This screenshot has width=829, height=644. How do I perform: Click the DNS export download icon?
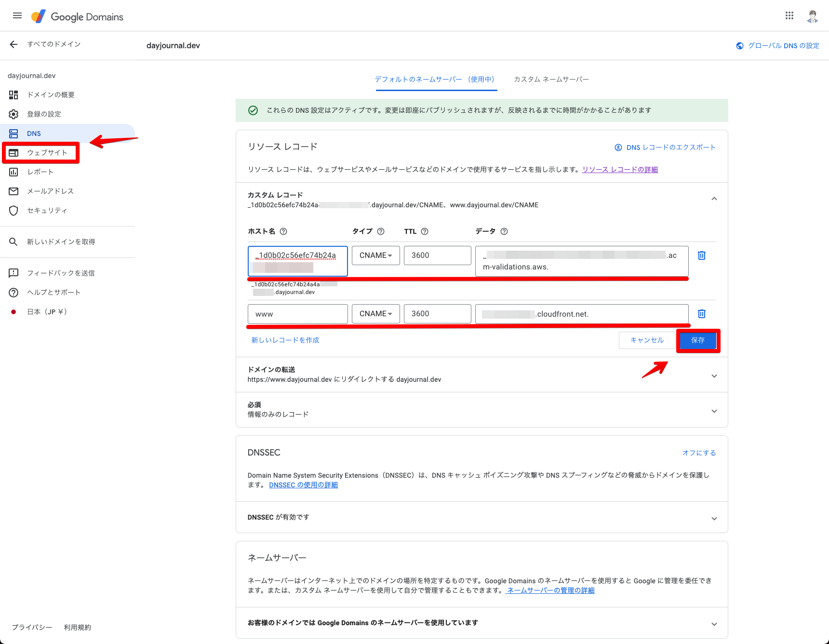click(618, 148)
